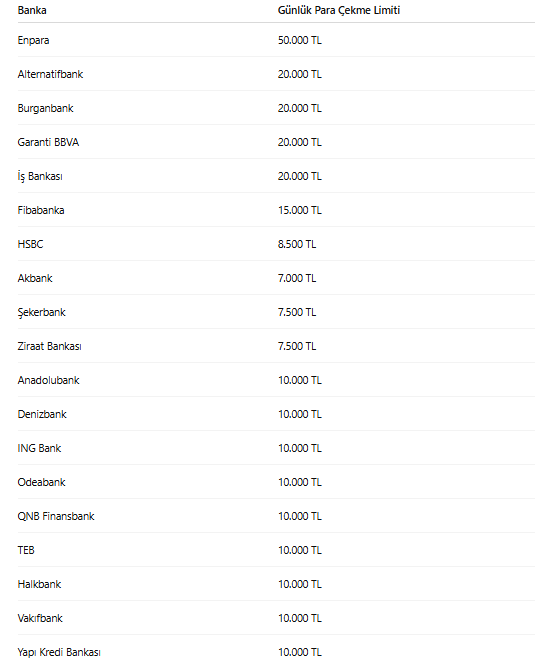Click Enpara's 50.000 TL limit
This screenshot has height=666, width=535.
point(300,40)
